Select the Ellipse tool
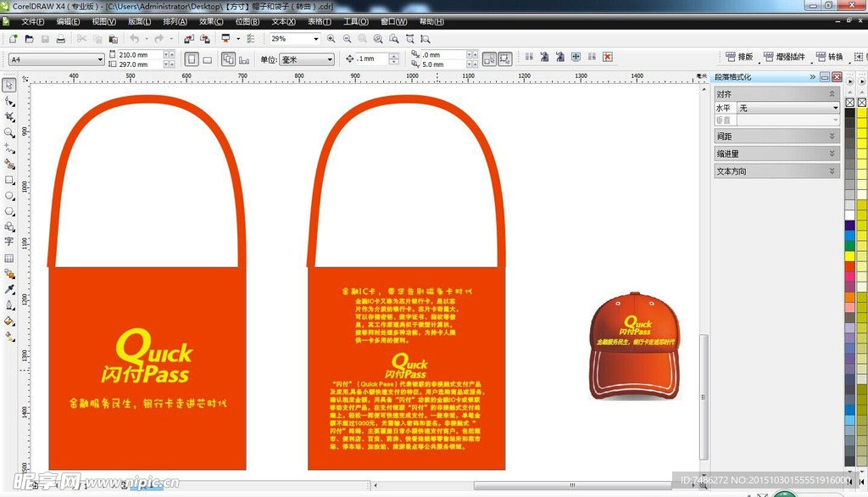The image size is (868, 497). pyautogui.click(x=9, y=195)
